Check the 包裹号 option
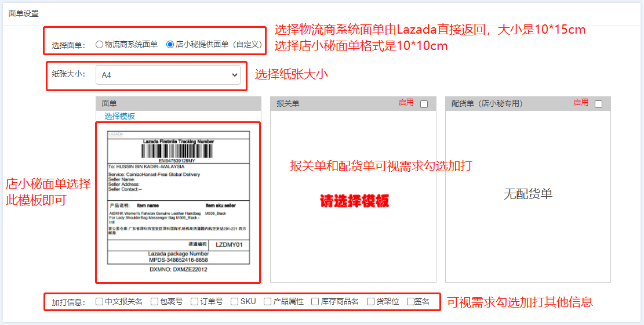644x325 pixels. 154,302
